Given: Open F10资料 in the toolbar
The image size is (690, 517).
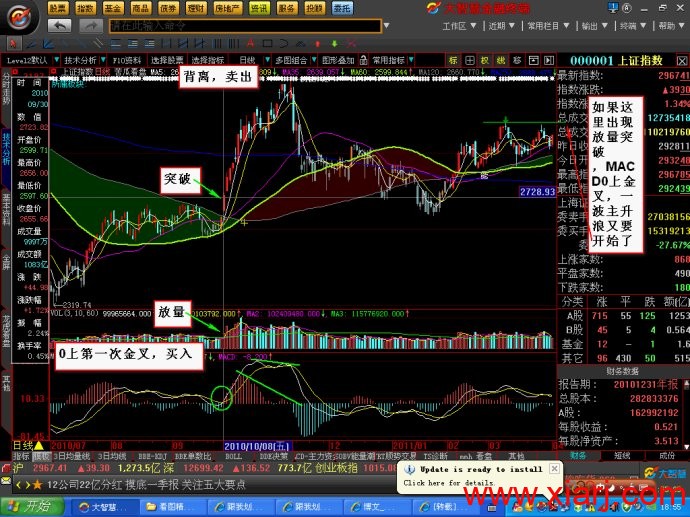Looking at the screenshot, I should 127,60.
